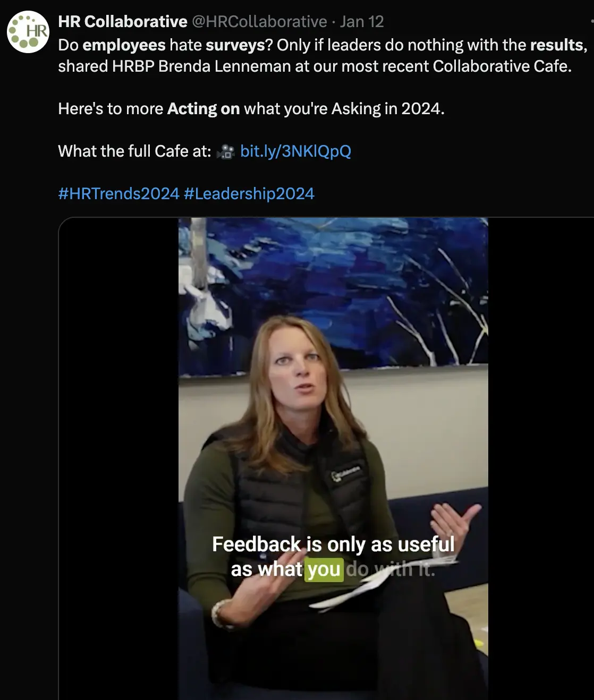Open the #HRTrends2024 hashtag
The width and height of the screenshot is (594, 700).
coord(118,194)
